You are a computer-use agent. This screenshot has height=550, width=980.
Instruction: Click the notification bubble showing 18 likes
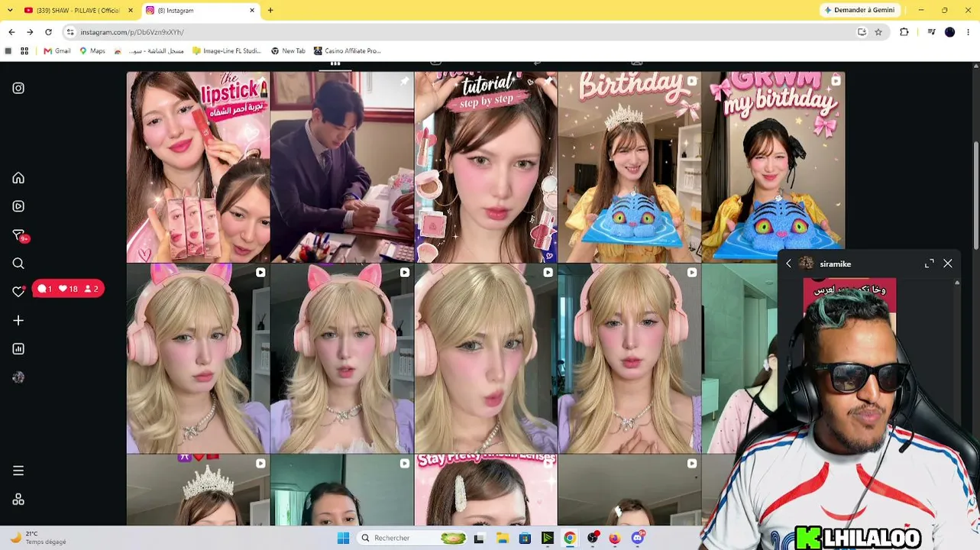click(x=68, y=289)
